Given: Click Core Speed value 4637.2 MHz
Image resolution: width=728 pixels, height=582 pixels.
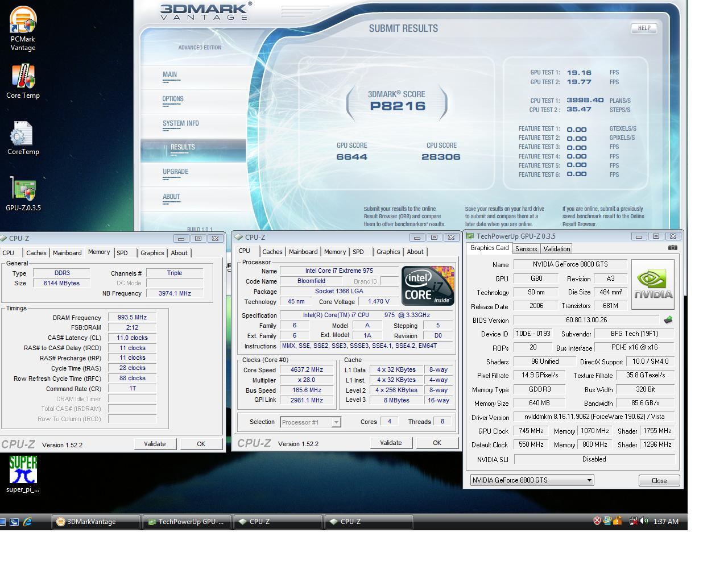Looking at the screenshot, I should click(307, 369).
